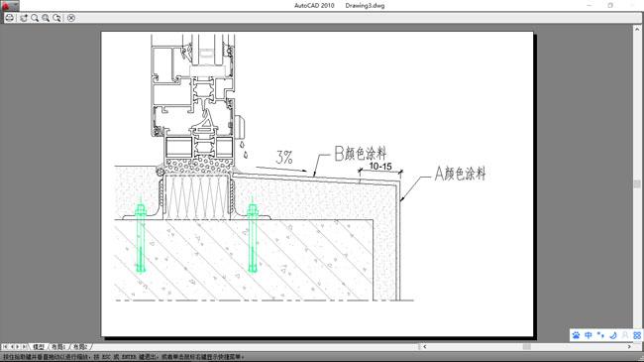The width and height of the screenshot is (644, 362).
Task: Jump to the last layout tab arrow
Action: pos(25,347)
